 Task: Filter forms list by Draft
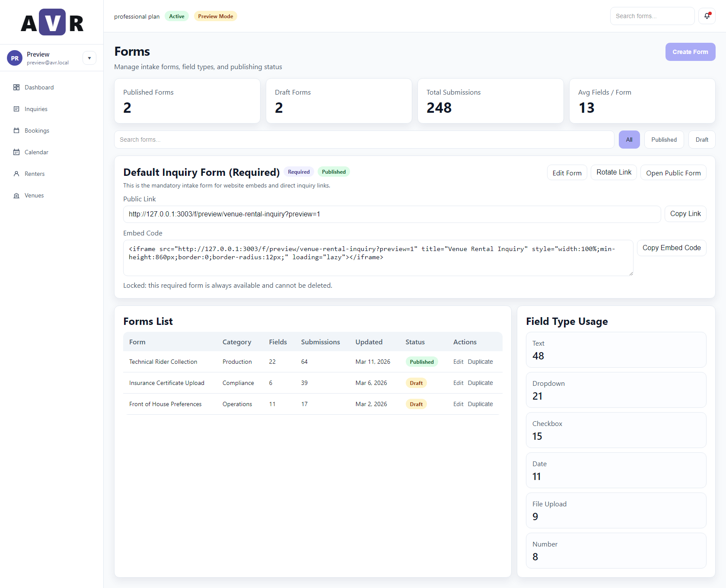(702, 139)
